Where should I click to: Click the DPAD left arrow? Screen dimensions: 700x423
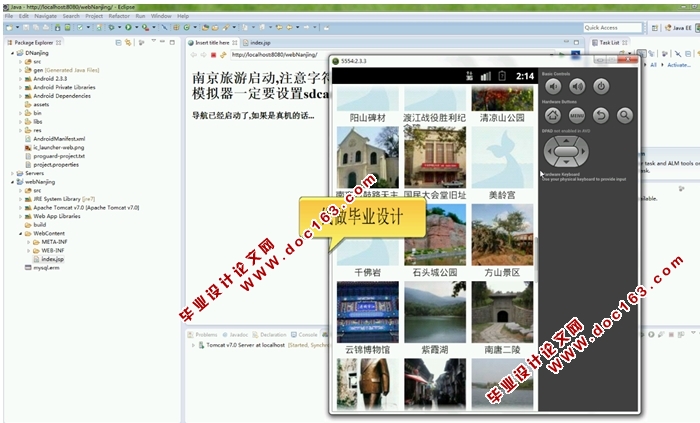point(550,152)
